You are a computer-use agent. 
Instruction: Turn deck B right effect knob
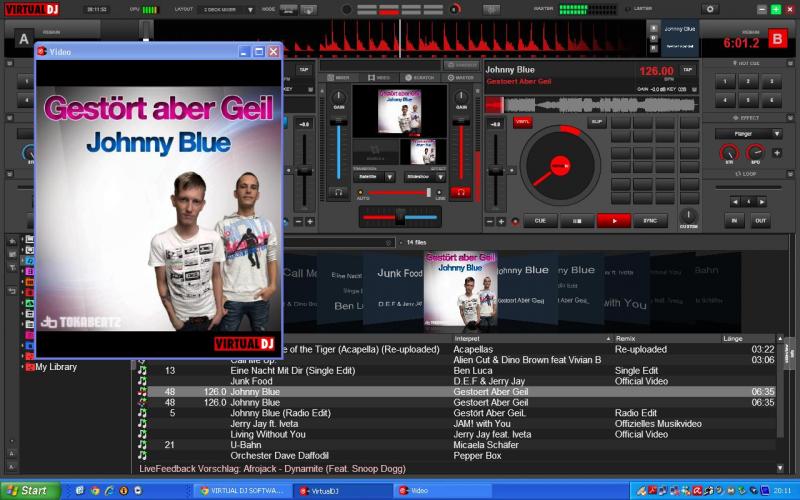pos(755,153)
